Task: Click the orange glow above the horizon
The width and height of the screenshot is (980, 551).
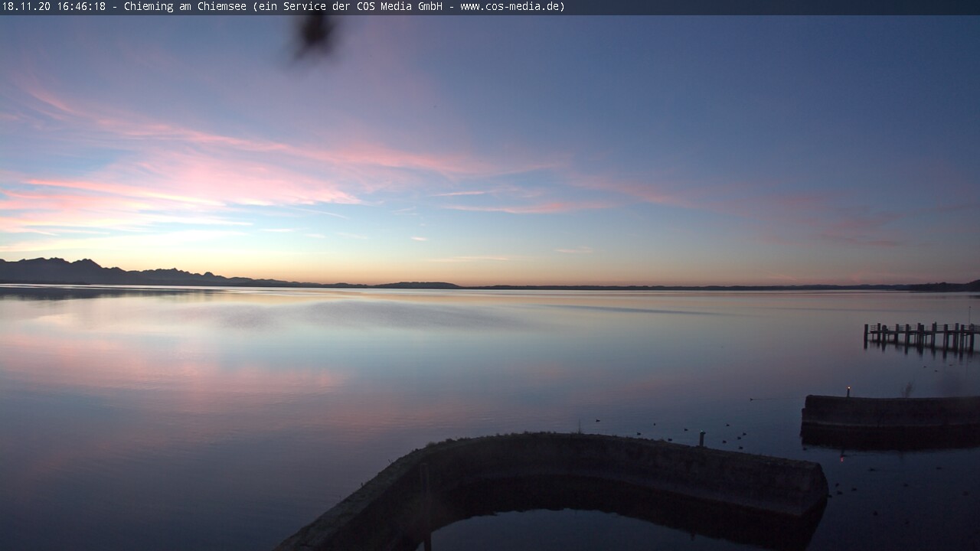Action: [490, 272]
